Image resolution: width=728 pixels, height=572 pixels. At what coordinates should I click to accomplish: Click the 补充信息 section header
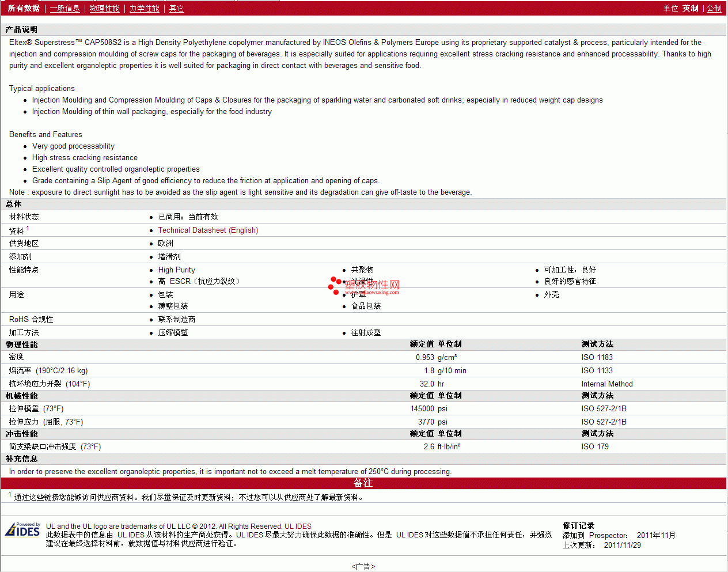coord(22,459)
